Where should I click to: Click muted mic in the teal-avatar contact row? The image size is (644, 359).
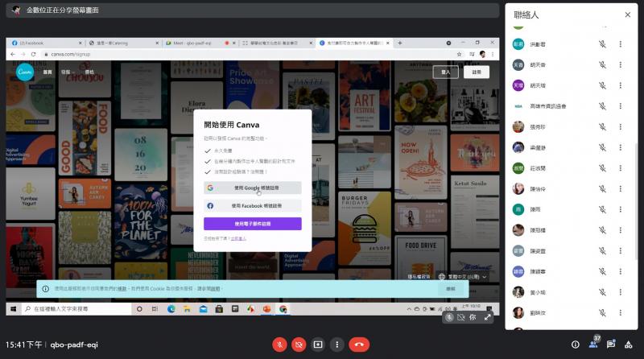coord(602,44)
